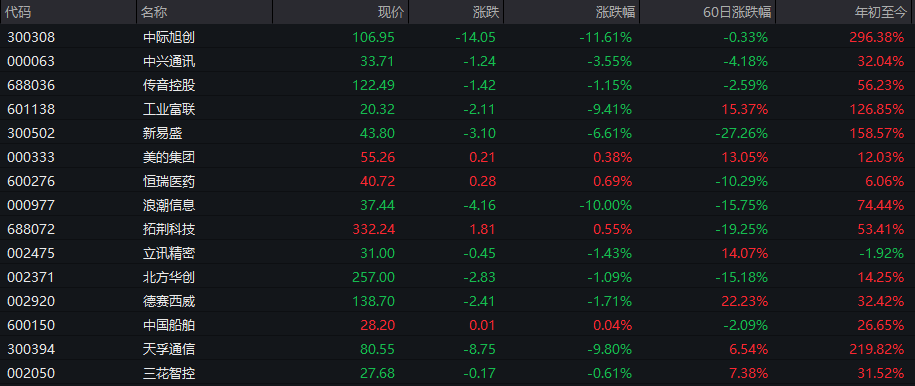
Task: Click stock code 601138
Action: click(x=31, y=109)
